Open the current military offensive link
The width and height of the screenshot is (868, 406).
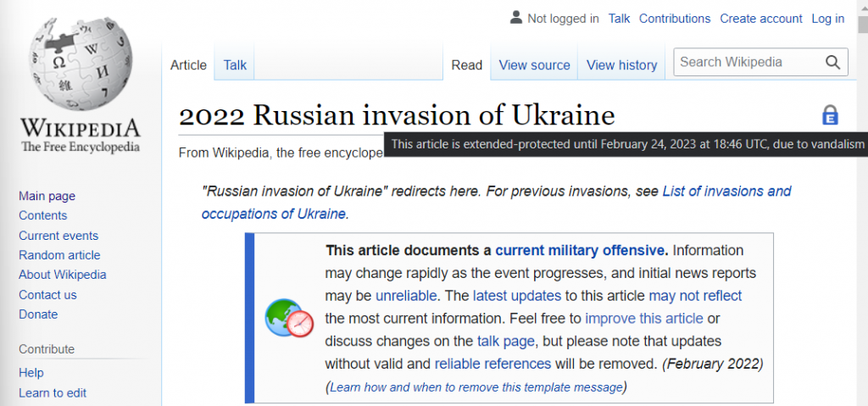click(581, 250)
